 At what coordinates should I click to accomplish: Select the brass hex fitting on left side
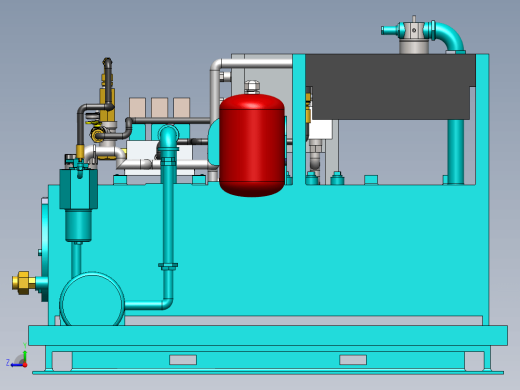click(x=24, y=283)
